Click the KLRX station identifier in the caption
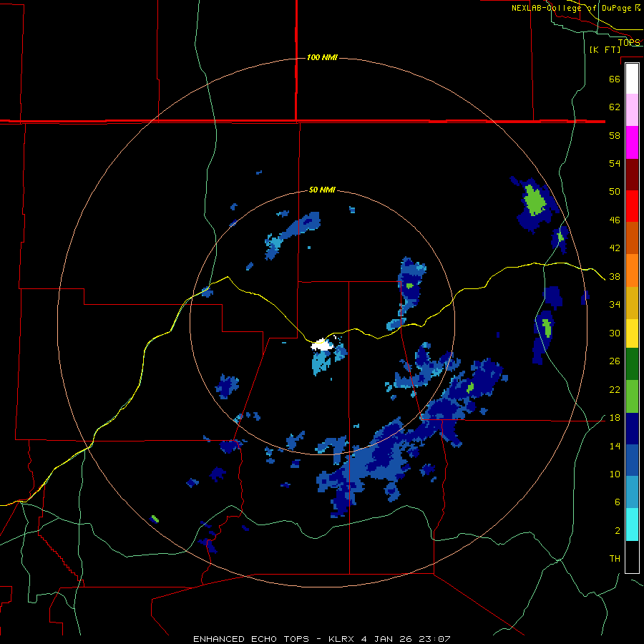 tap(341, 639)
